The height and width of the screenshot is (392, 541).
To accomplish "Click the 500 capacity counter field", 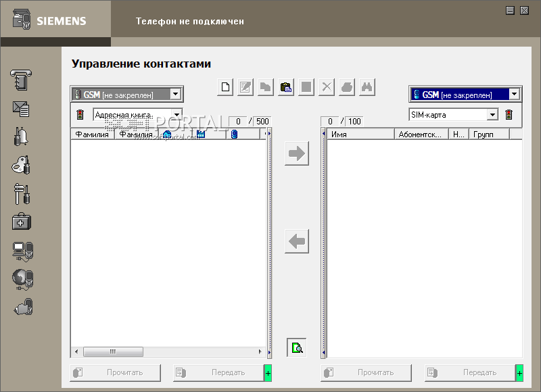I will [262, 122].
